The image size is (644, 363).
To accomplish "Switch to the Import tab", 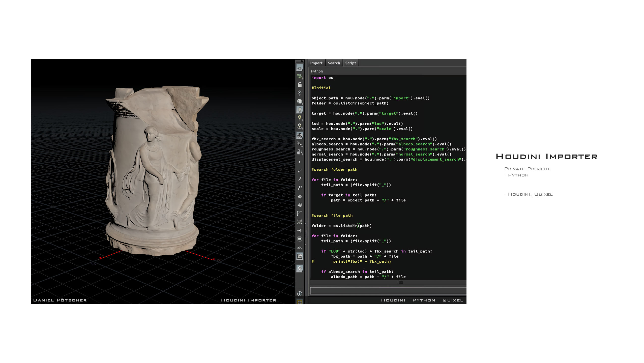I will click(316, 63).
